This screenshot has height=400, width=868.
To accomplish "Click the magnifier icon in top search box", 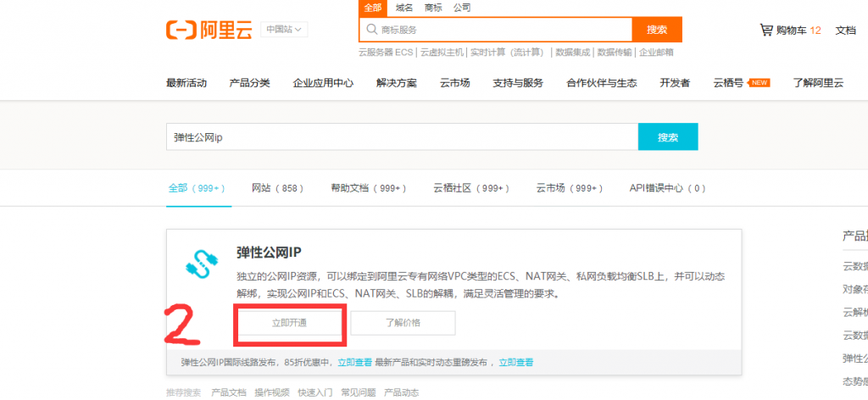I will [370, 30].
